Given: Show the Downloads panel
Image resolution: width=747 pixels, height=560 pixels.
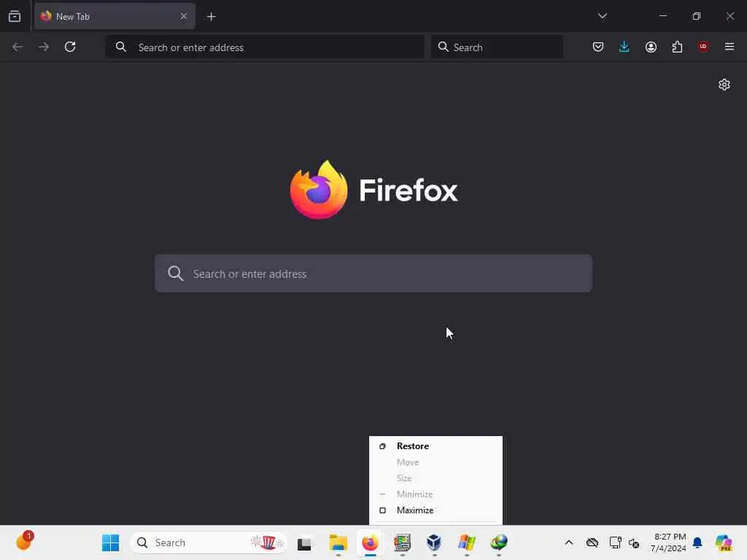Looking at the screenshot, I should click(x=624, y=47).
